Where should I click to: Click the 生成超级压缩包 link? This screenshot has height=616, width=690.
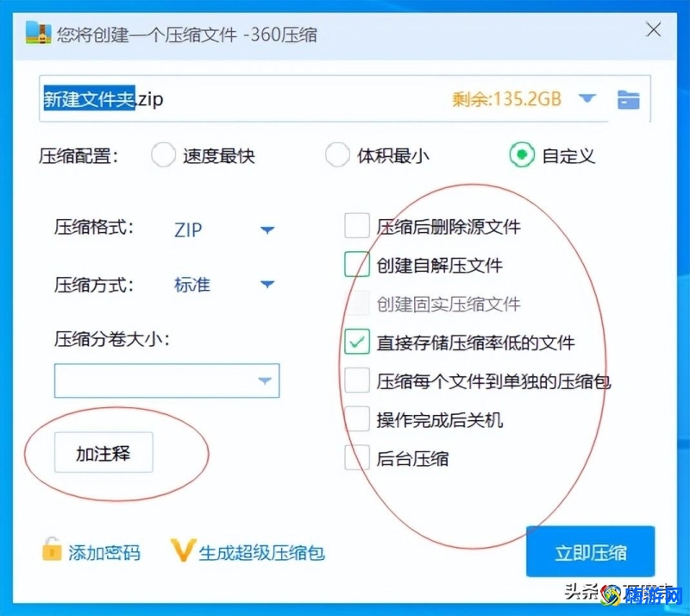click(x=262, y=553)
